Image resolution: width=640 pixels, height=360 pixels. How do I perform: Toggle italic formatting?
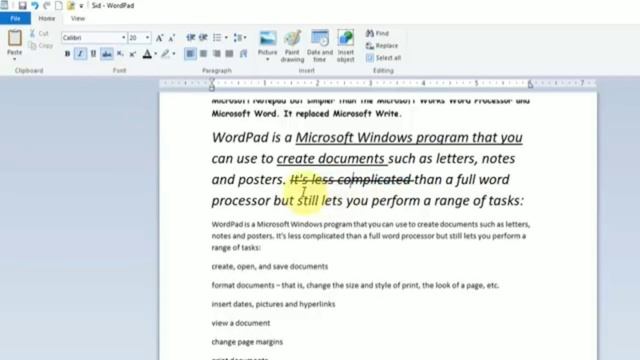(x=80, y=53)
